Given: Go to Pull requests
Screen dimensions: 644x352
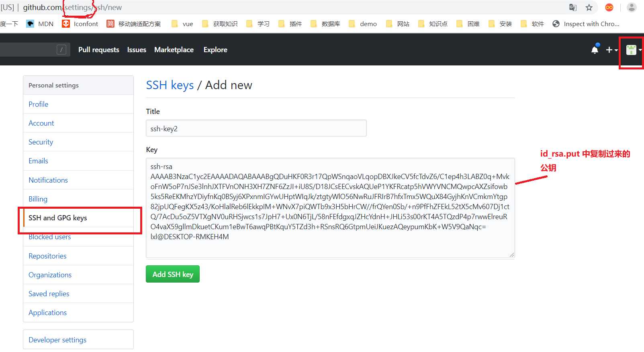Looking at the screenshot, I should pyautogui.click(x=99, y=50).
